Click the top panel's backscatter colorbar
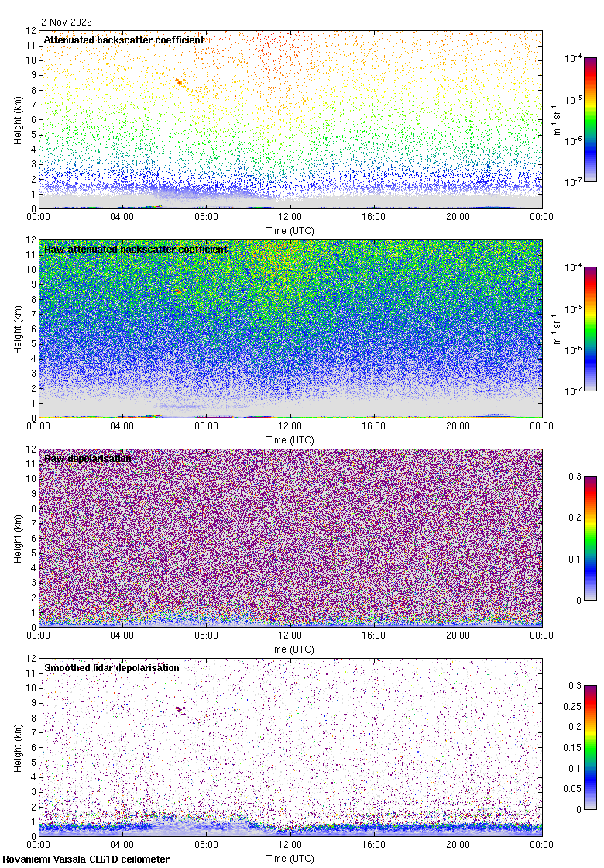Screen dimensions: 604x868 coord(590,119)
